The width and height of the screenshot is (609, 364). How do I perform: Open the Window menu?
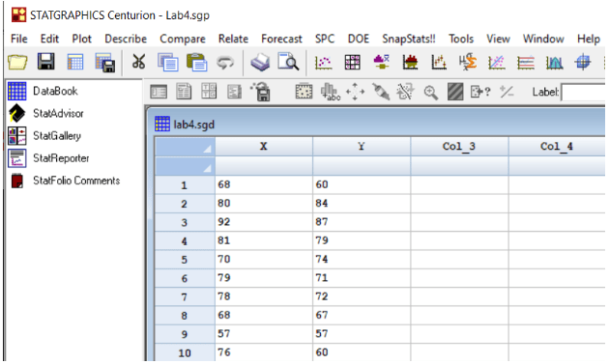[543, 39]
